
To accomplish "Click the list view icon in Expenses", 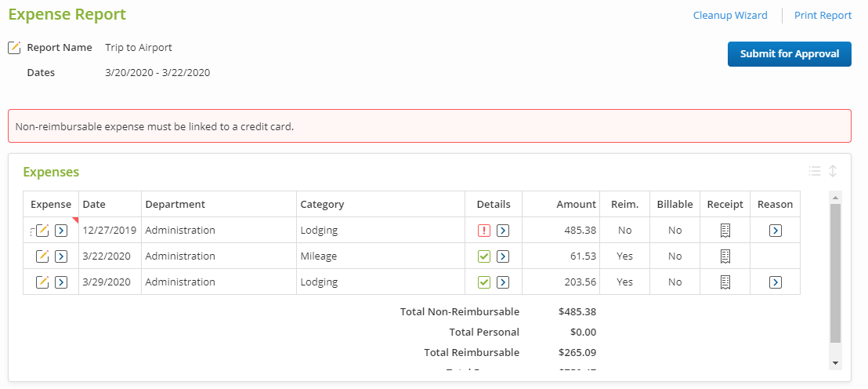I will (x=815, y=171).
